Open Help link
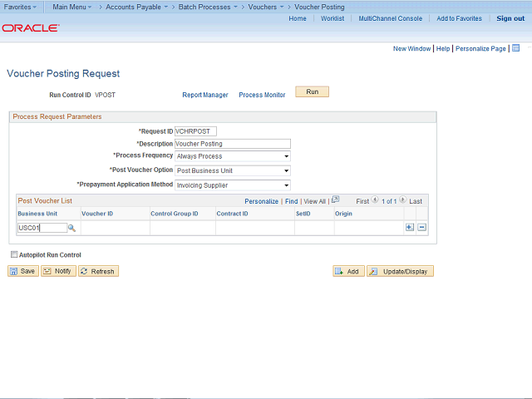 [443, 48]
